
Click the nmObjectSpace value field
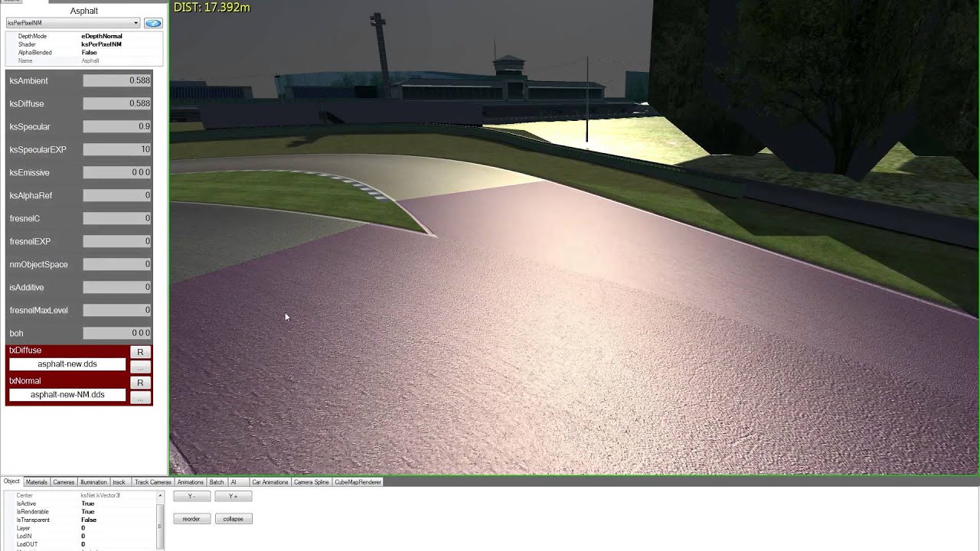coord(117,264)
